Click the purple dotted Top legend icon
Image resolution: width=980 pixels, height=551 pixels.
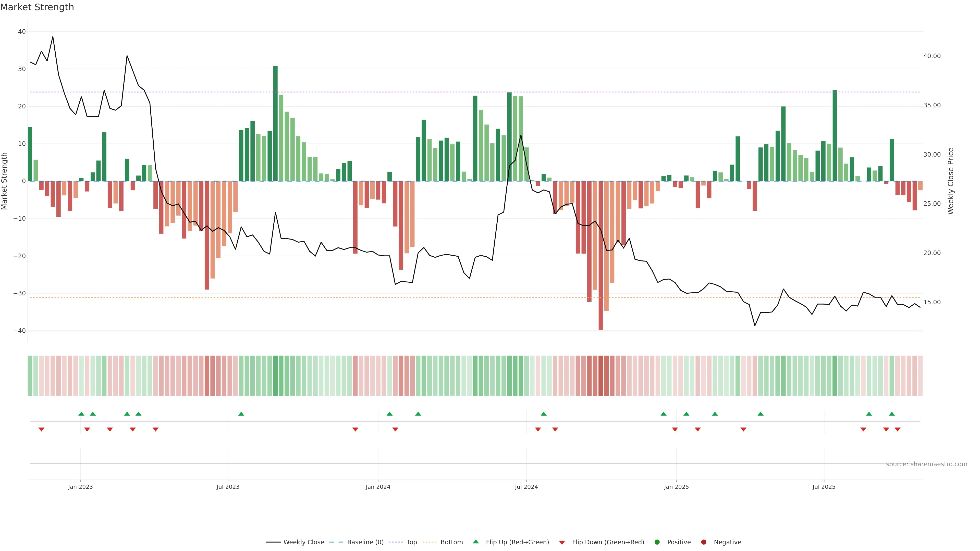396,542
